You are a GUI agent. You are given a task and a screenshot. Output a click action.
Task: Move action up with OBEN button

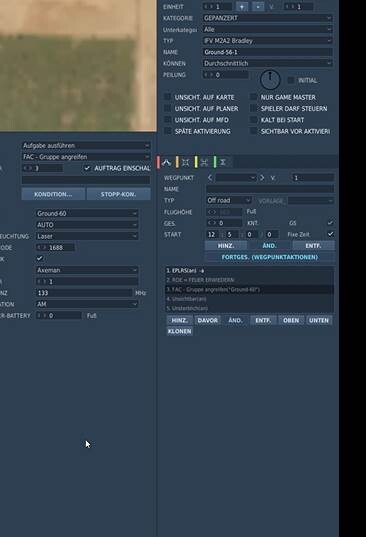coord(291,320)
